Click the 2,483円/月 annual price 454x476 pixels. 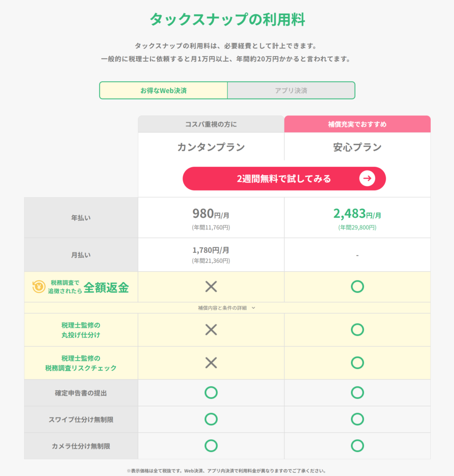357,214
